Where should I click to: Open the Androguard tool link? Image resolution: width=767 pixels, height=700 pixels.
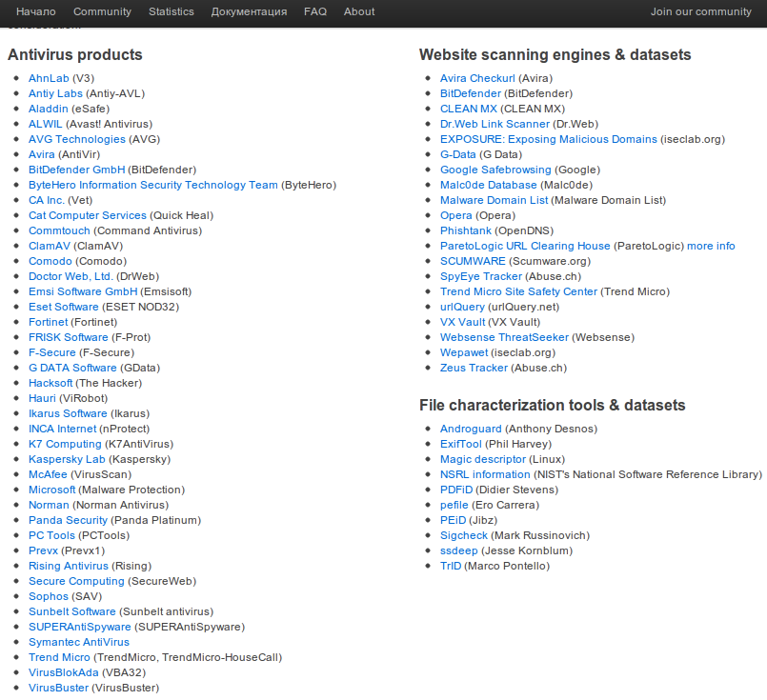[471, 429]
